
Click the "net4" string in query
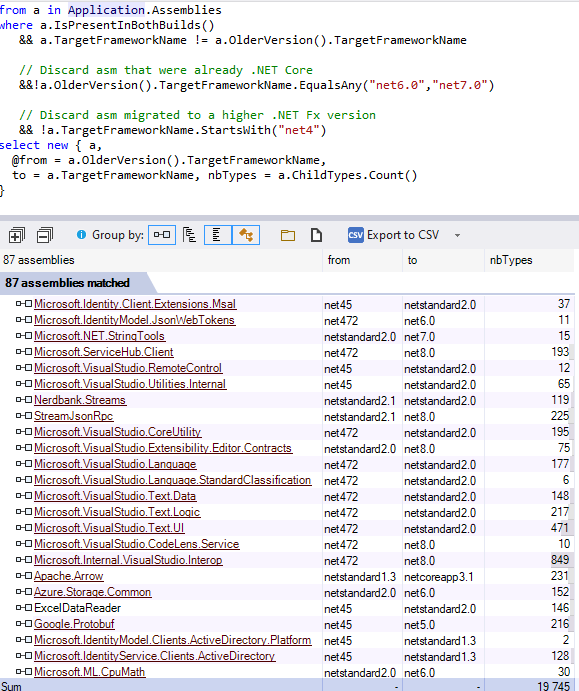[x=298, y=130]
